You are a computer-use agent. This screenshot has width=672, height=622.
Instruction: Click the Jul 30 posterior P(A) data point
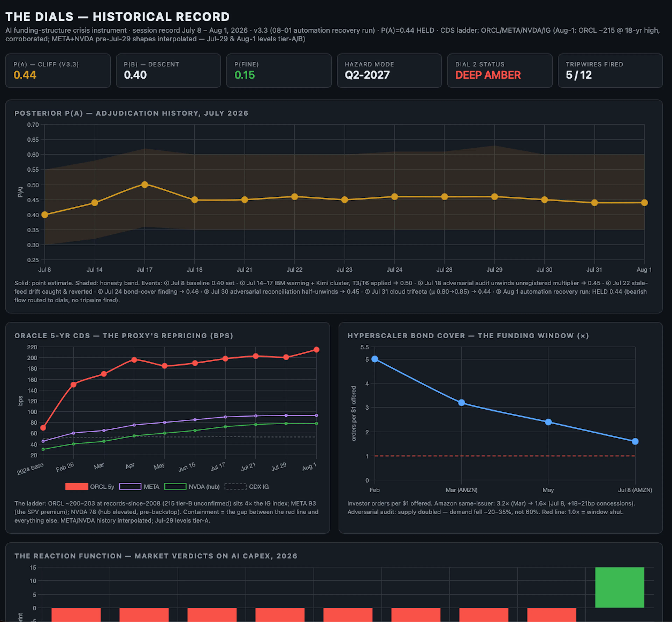pos(544,200)
